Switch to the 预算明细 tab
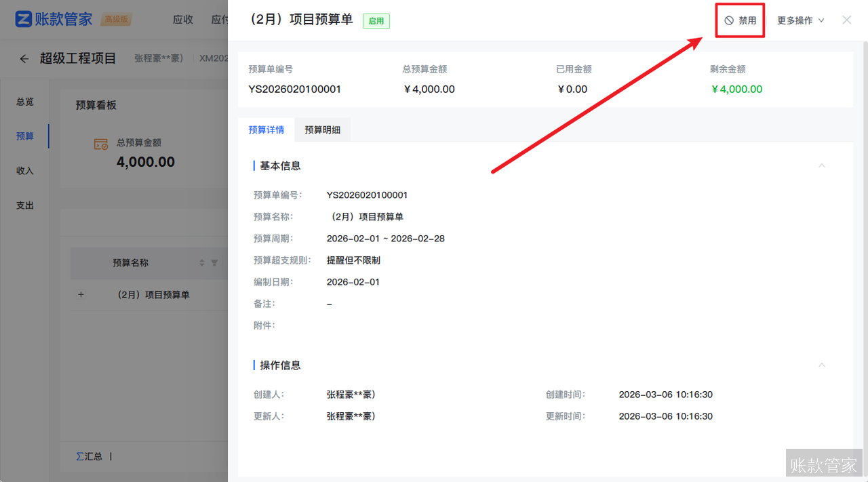 (x=322, y=129)
